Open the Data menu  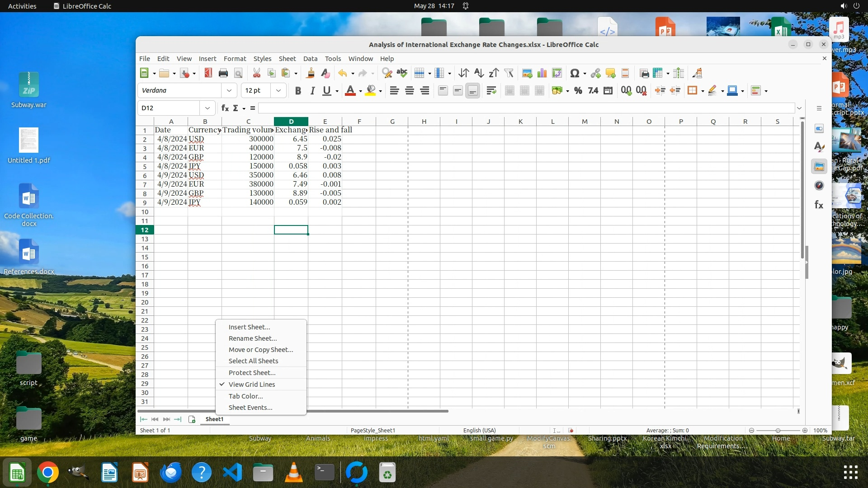click(310, 59)
